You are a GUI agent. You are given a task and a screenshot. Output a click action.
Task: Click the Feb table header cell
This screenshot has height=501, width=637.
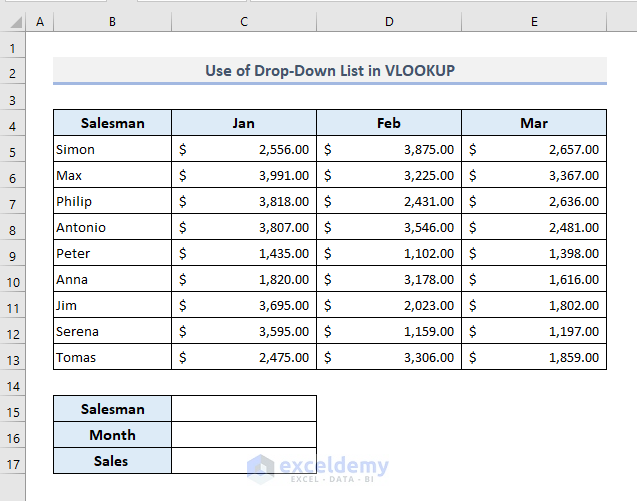pos(389,123)
